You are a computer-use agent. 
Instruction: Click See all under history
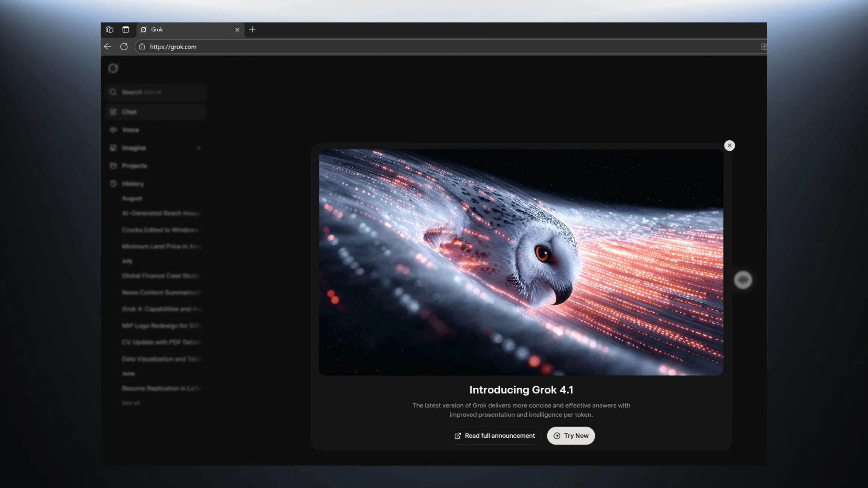[x=131, y=403]
